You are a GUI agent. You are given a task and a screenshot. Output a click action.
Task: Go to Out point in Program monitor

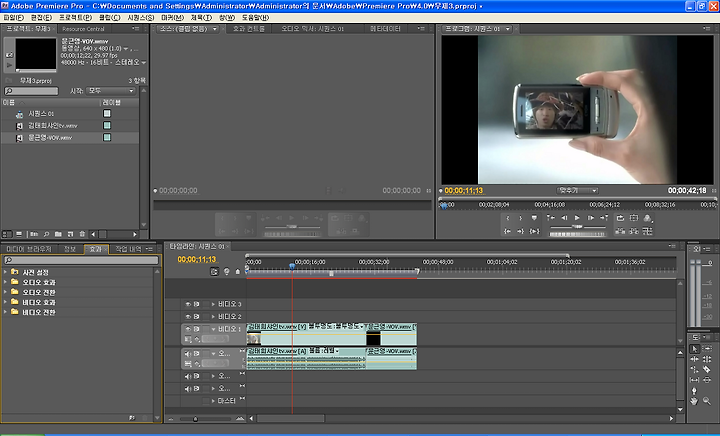(x=520, y=231)
